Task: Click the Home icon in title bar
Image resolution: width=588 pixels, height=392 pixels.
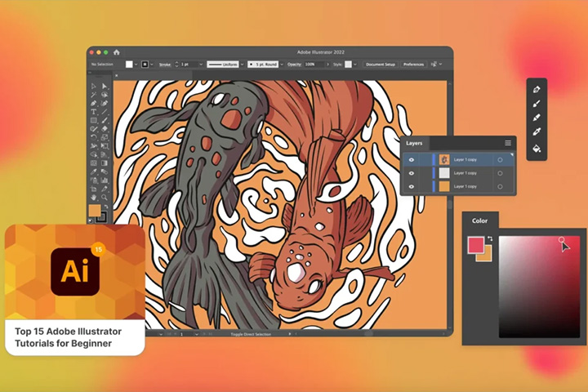Action: point(117,52)
